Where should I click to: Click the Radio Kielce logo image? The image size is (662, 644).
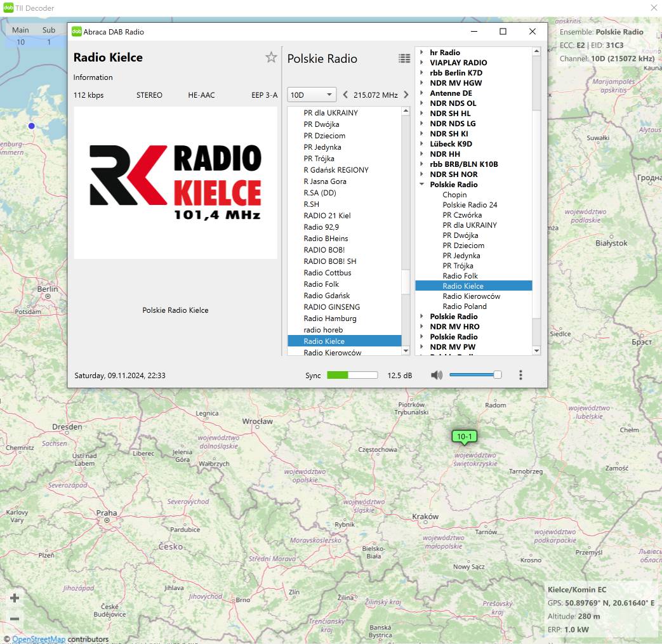[175, 183]
